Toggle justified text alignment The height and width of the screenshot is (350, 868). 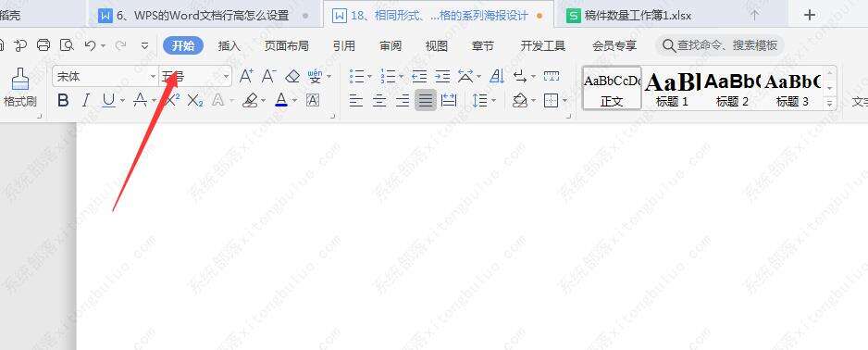tap(425, 100)
